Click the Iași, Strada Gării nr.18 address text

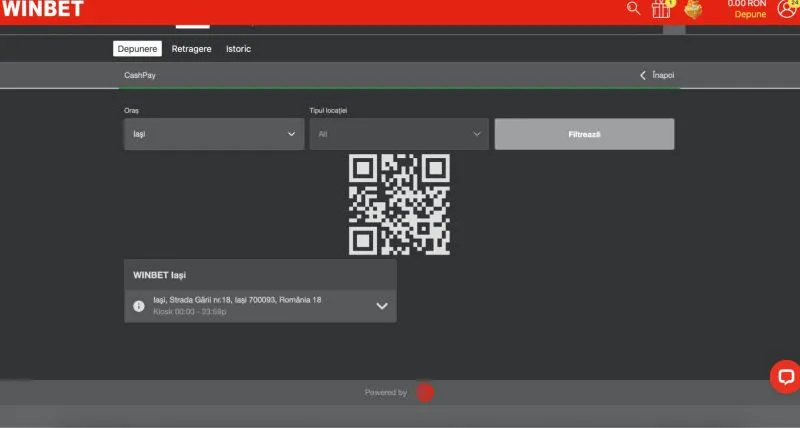(237, 300)
